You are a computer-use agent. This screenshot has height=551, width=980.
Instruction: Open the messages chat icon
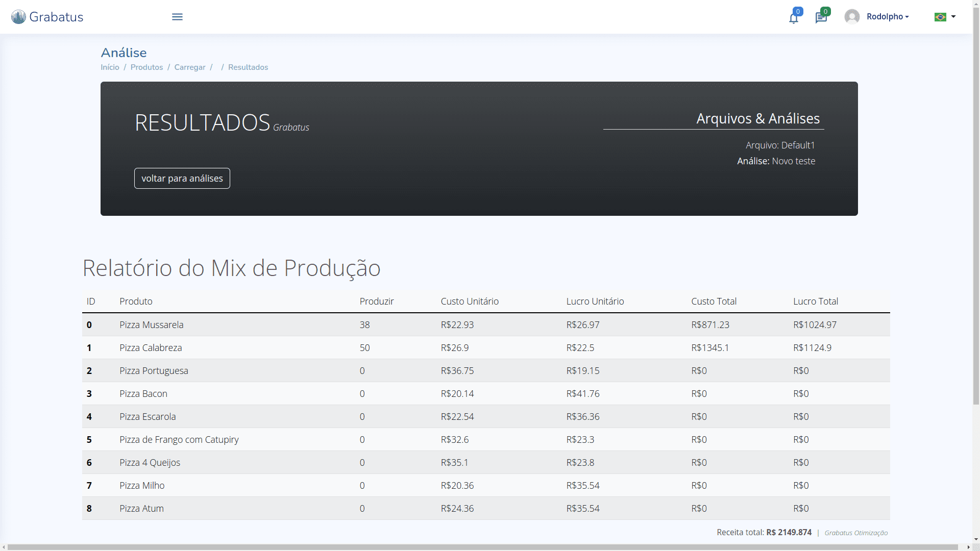pos(821,18)
